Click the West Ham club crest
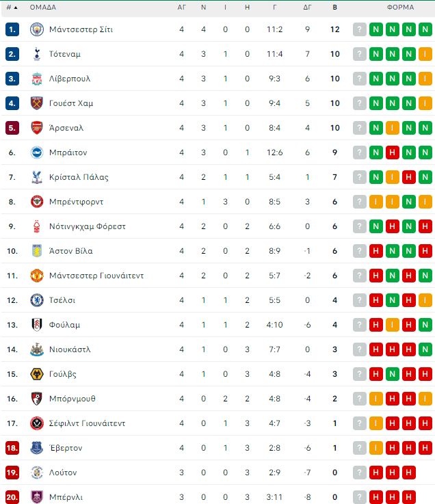This screenshot has height=504, width=435. 36,103
